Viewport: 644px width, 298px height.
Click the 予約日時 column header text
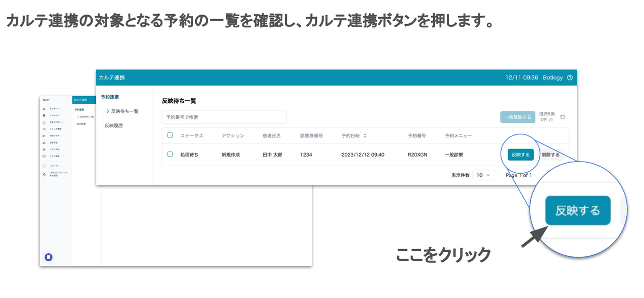coord(351,135)
